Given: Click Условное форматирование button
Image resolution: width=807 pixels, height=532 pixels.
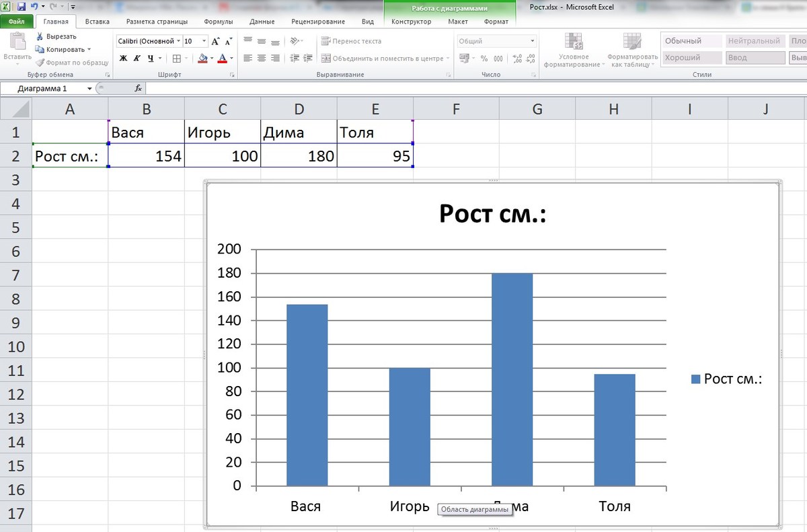Looking at the screenshot, I should [574, 50].
